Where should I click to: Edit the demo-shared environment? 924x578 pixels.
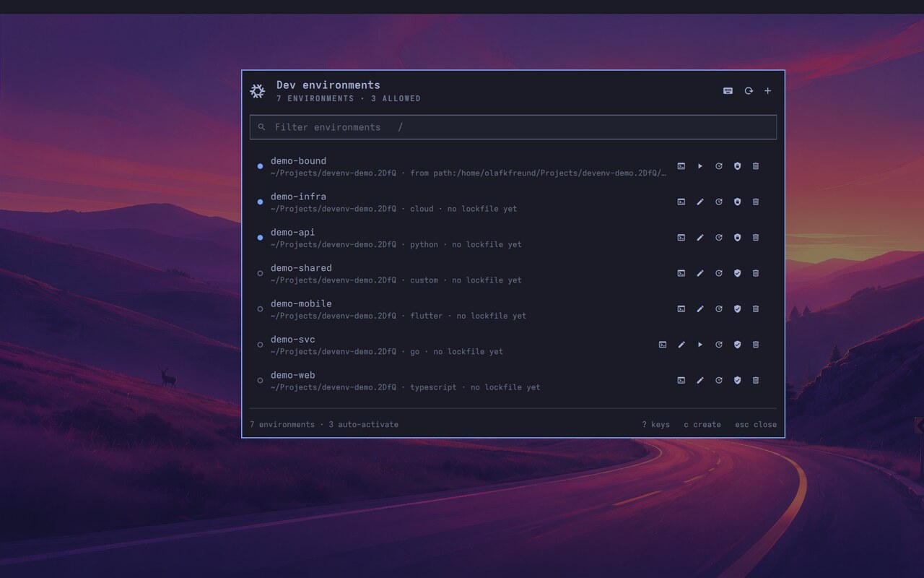(x=699, y=273)
